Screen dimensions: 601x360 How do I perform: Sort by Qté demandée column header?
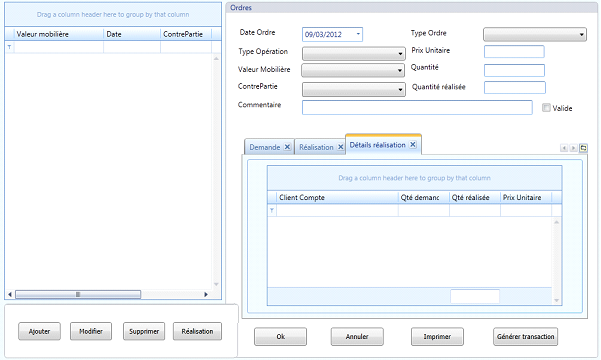tap(424, 197)
